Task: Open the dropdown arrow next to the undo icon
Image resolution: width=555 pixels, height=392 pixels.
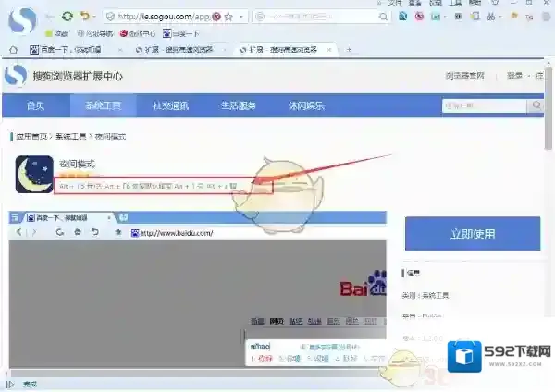Action: (x=94, y=17)
